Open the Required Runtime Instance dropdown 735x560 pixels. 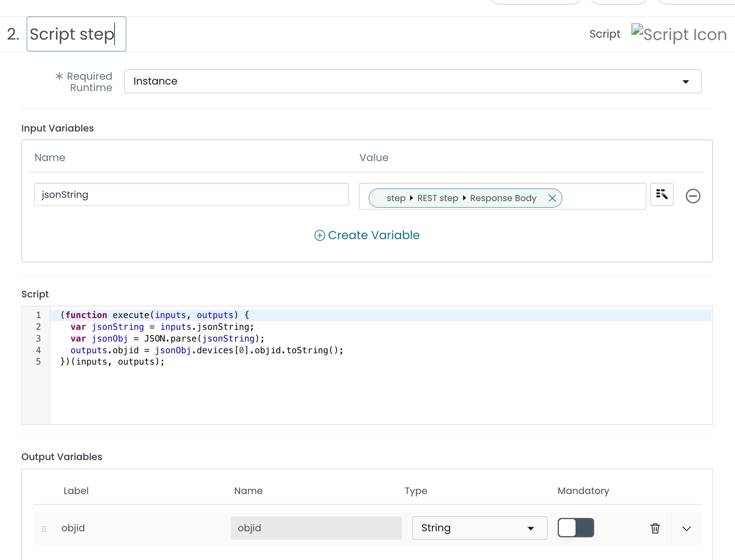coord(412,81)
